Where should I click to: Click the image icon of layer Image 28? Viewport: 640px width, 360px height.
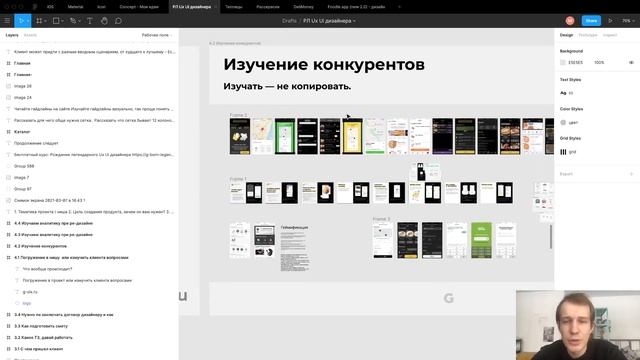[x=8, y=86]
